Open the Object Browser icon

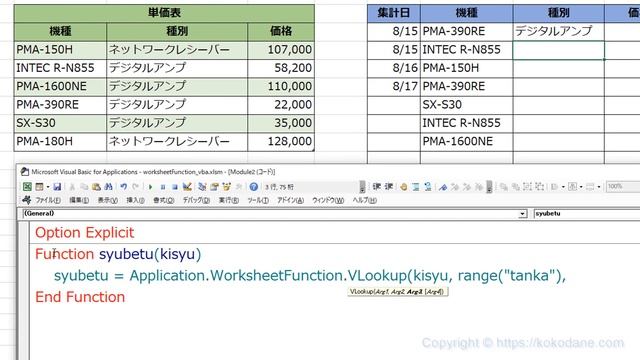point(227,187)
